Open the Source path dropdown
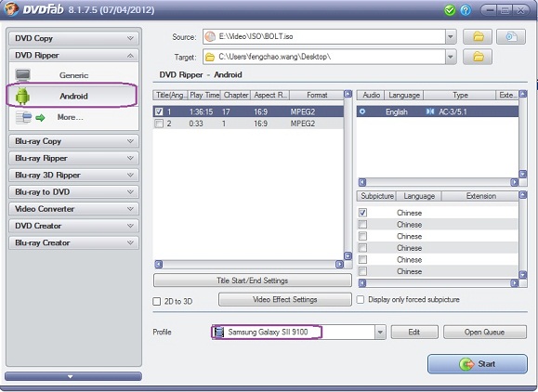Image resolution: width=538 pixels, height=392 pixels. coord(451,36)
